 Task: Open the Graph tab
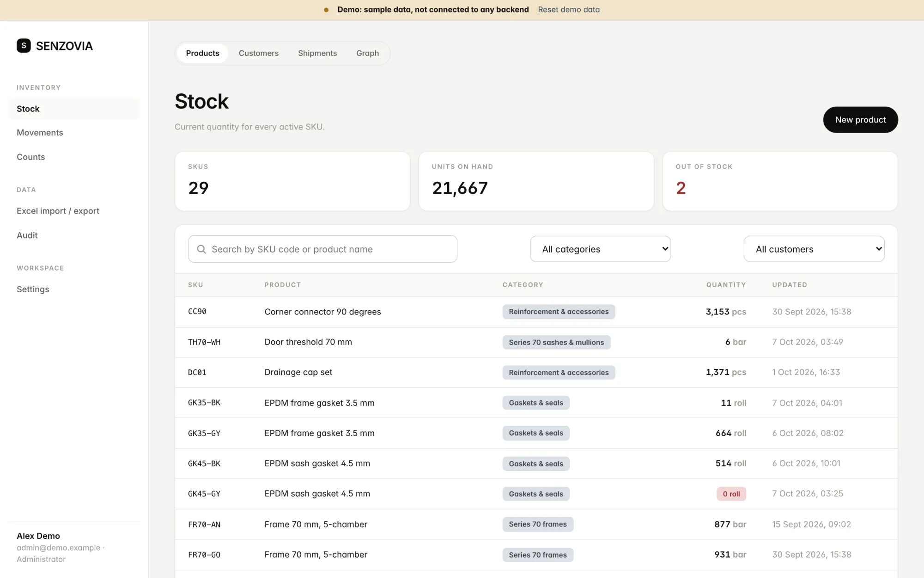click(367, 53)
